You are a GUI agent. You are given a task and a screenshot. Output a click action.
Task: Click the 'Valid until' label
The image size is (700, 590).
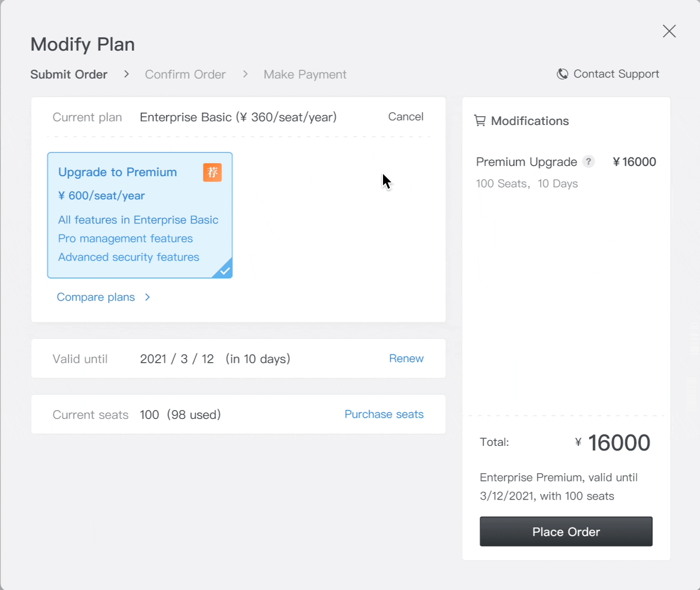point(80,359)
